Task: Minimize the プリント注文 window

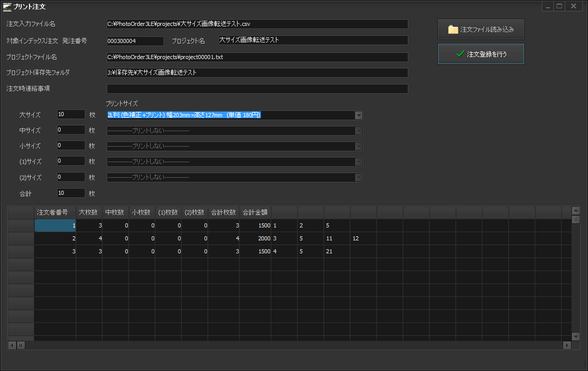Action: pyautogui.click(x=548, y=6)
